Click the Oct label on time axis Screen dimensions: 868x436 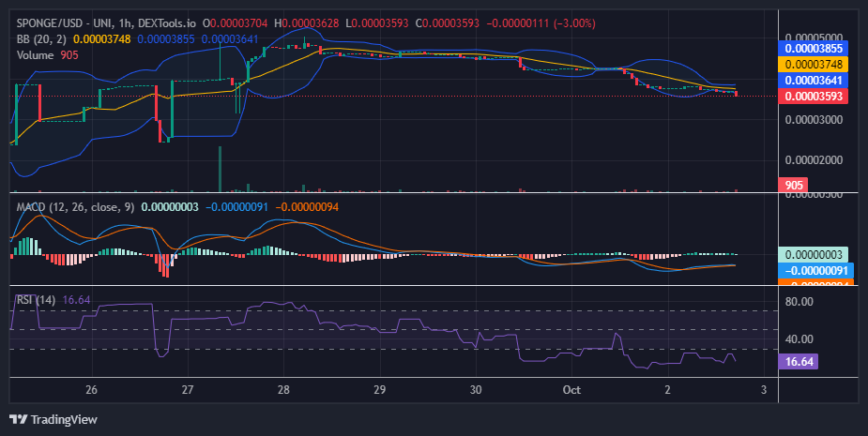[x=571, y=389]
